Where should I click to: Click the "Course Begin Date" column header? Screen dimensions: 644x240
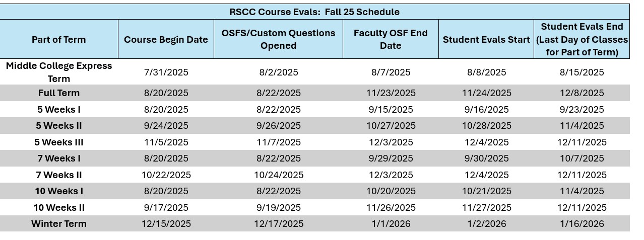click(x=166, y=40)
